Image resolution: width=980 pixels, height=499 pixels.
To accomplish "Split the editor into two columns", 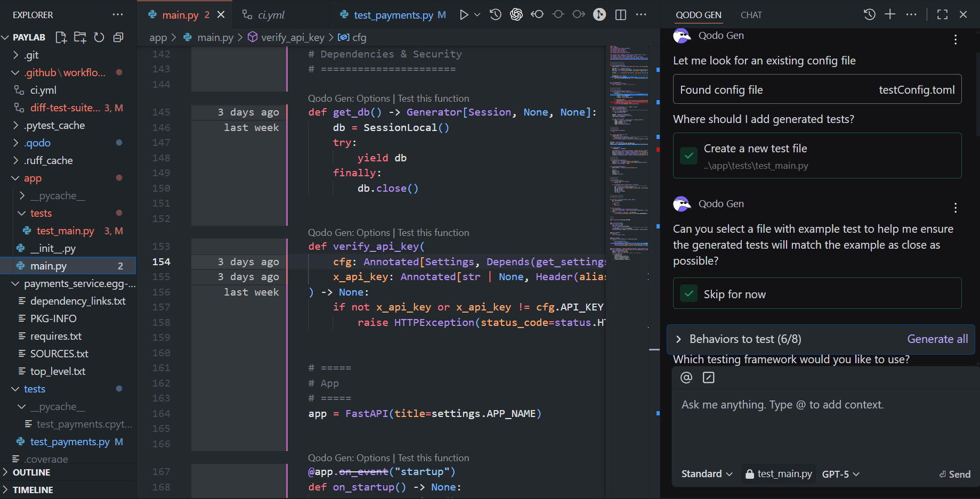I will pyautogui.click(x=620, y=14).
